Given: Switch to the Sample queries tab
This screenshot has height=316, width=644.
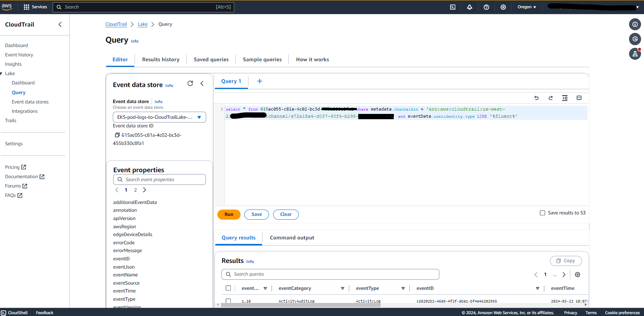Looking at the screenshot, I should tap(262, 59).
